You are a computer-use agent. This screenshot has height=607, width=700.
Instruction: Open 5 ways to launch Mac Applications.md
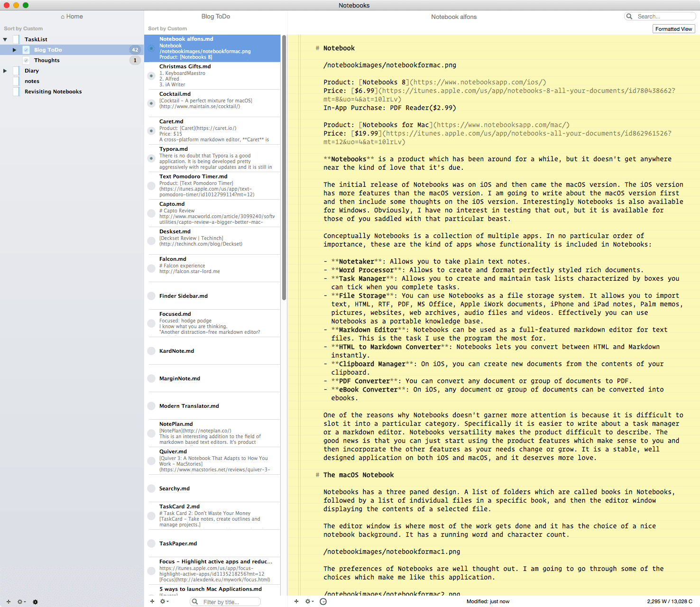point(212,590)
